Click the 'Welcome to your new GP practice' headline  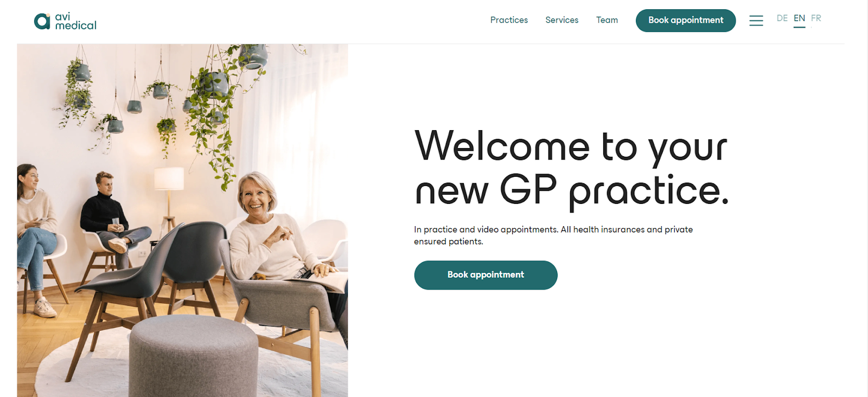[572, 168]
